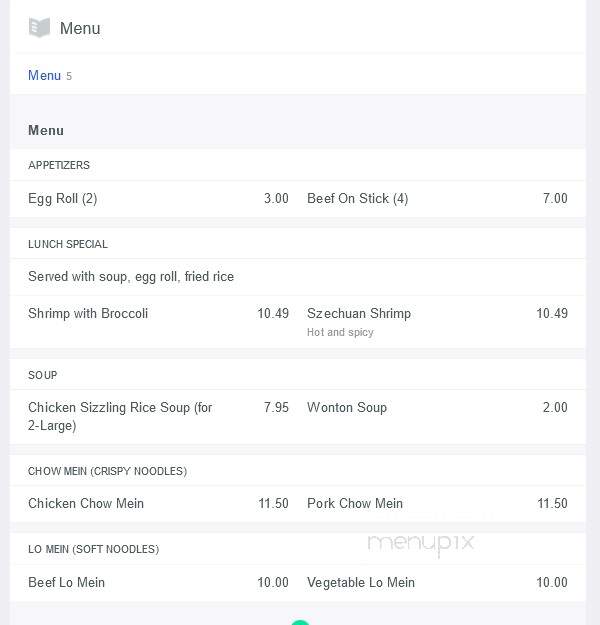Choose the Szechuan Shrimp dish
This screenshot has height=625, width=600.
(x=359, y=313)
